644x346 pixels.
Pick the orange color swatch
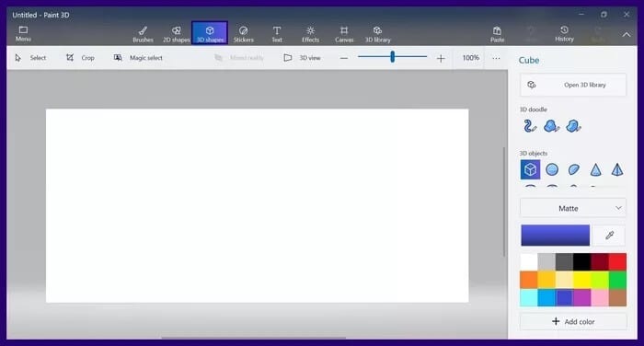529,280
